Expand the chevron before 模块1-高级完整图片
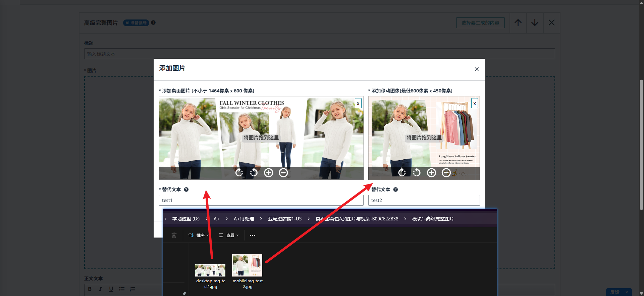This screenshot has height=296, width=644. click(x=405, y=219)
